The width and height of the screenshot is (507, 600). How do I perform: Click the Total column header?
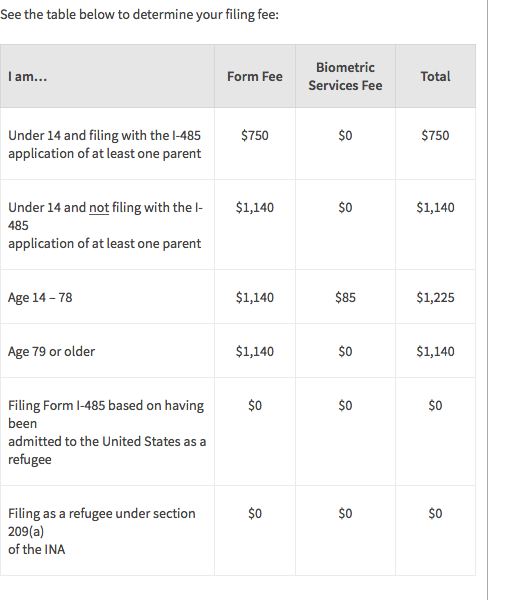435,77
